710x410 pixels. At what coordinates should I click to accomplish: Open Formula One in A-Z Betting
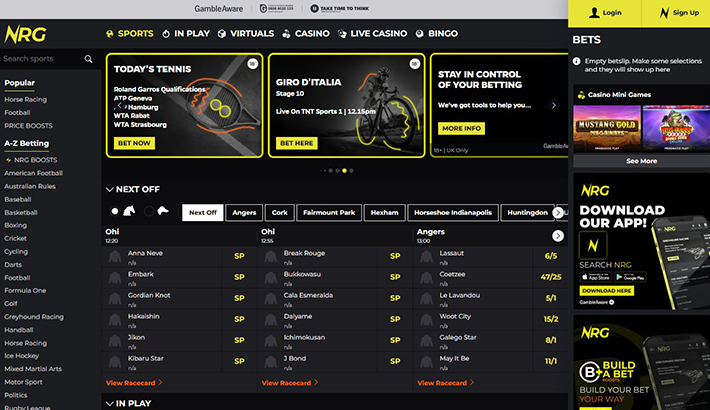[x=25, y=290]
